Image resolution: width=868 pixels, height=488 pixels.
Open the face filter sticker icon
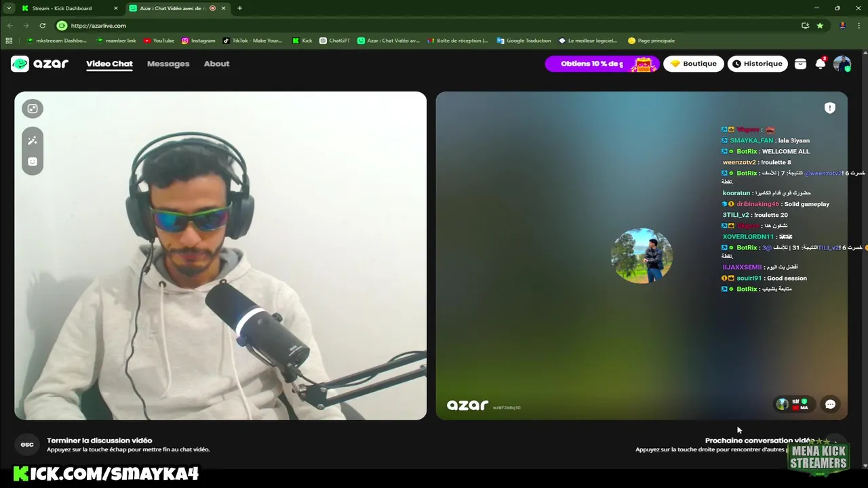(x=32, y=162)
